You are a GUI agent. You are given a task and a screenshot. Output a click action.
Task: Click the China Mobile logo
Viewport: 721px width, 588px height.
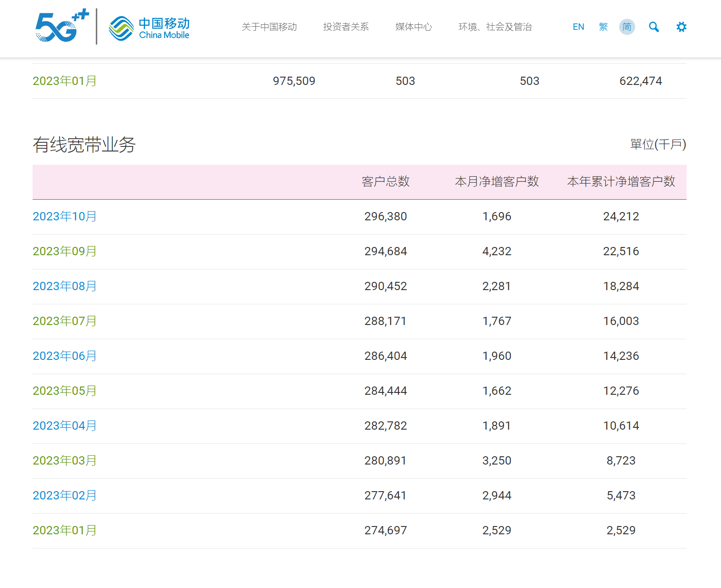tap(149, 28)
